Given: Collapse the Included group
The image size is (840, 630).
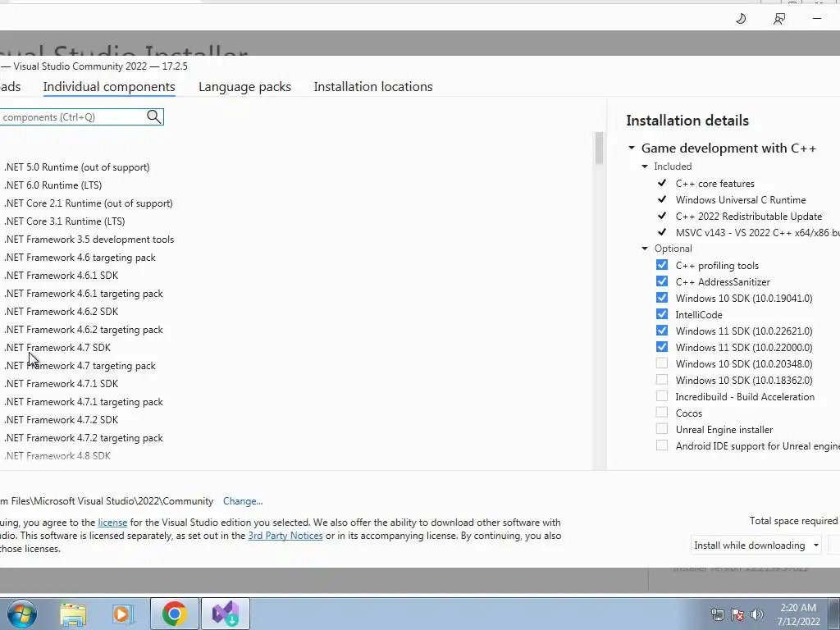Looking at the screenshot, I should pyautogui.click(x=645, y=167).
